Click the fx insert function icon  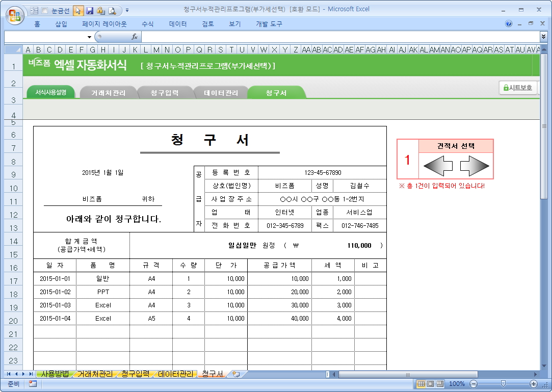coord(135,37)
